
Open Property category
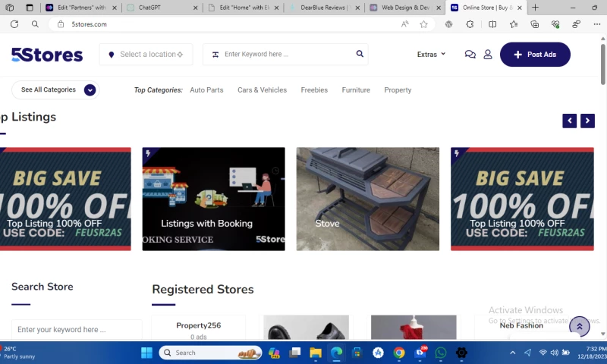coord(398,90)
